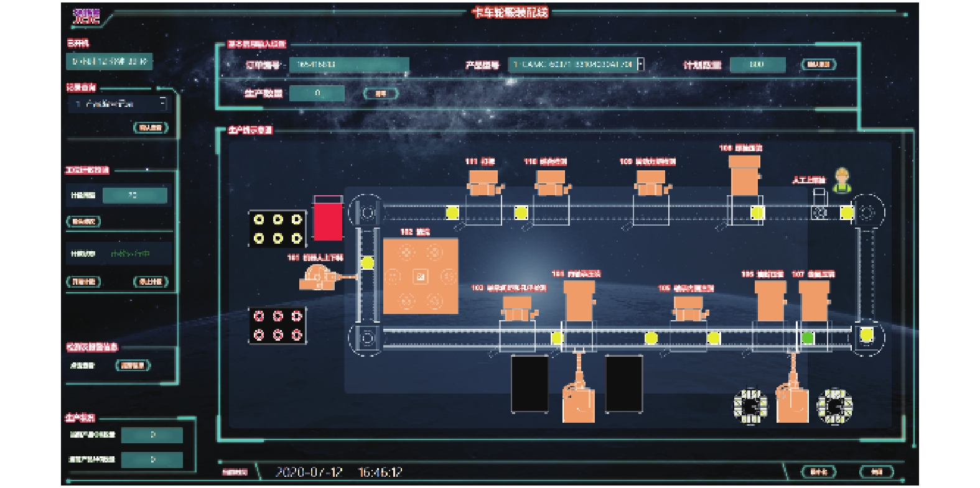Screen dimensions: 980x488
Task: Click the green timing status text in left panel
Action: [x=130, y=254]
